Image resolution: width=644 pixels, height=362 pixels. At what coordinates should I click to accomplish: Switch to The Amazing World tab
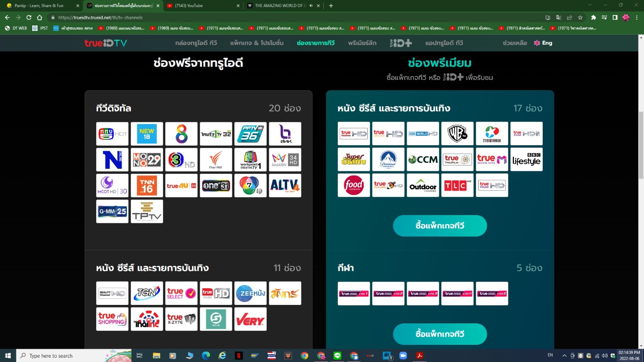point(283,6)
